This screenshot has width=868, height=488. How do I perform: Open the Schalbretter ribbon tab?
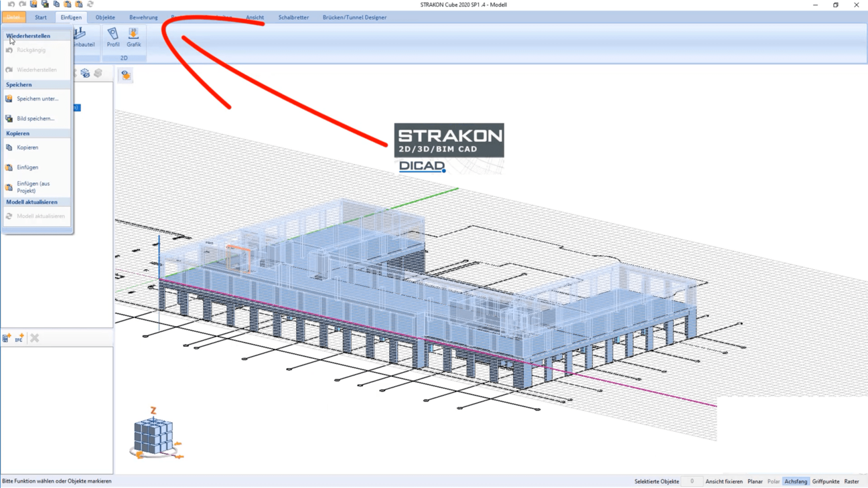[293, 17]
